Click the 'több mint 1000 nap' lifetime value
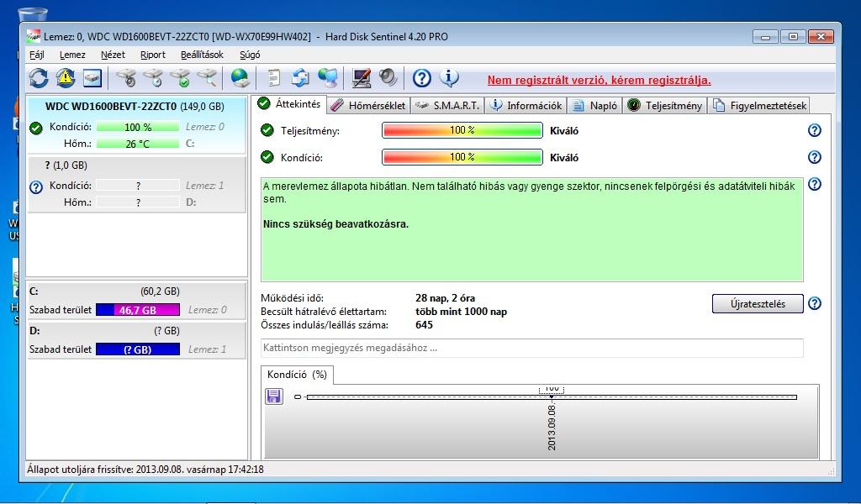Viewport: 861px width, 504px height. pyautogui.click(x=462, y=312)
